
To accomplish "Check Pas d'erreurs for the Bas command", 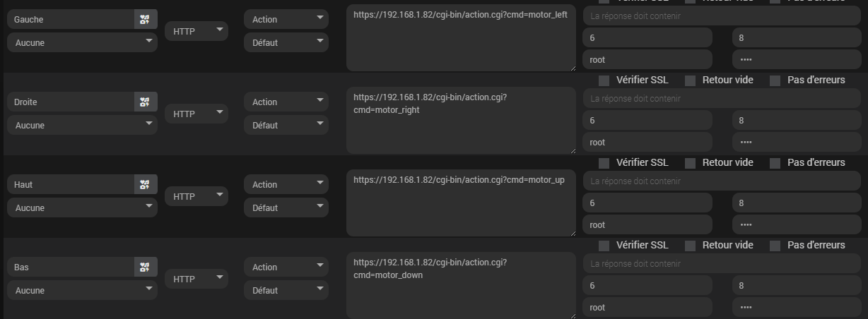I will 775,246.
